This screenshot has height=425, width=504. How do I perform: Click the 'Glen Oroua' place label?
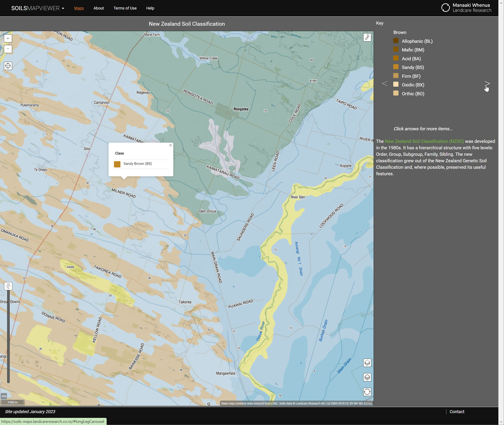[207, 211]
